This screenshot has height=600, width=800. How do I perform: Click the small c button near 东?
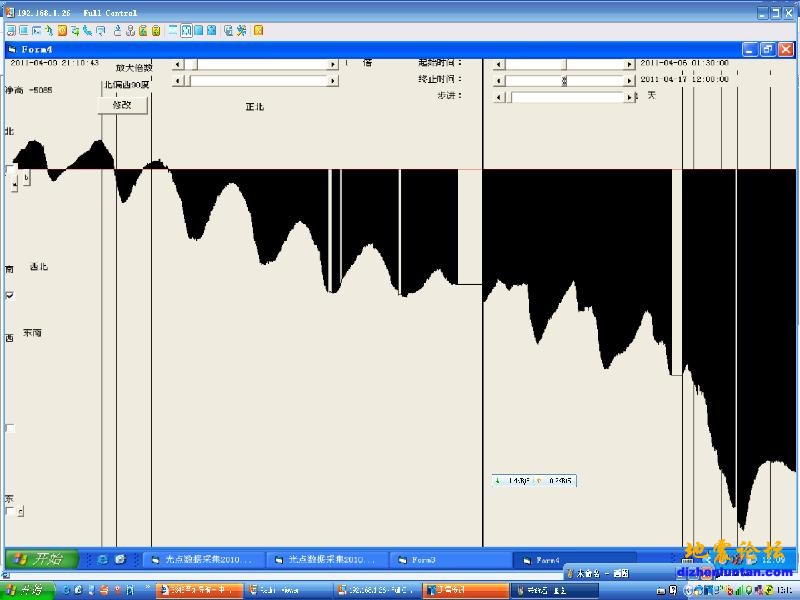[20, 511]
